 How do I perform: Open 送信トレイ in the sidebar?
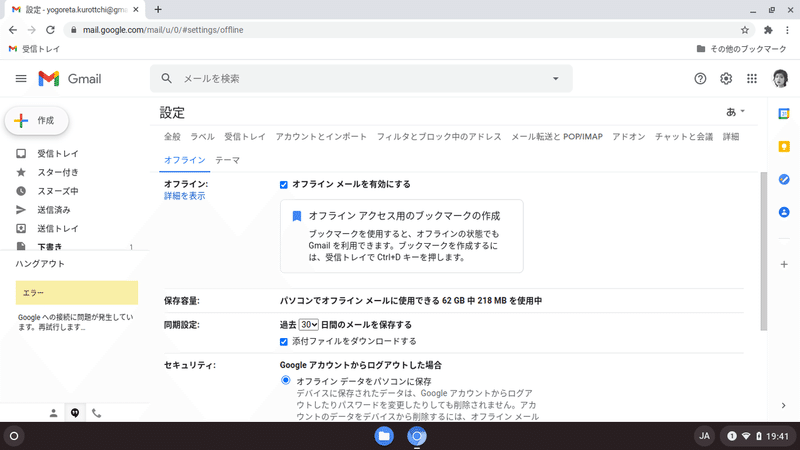(x=58, y=229)
